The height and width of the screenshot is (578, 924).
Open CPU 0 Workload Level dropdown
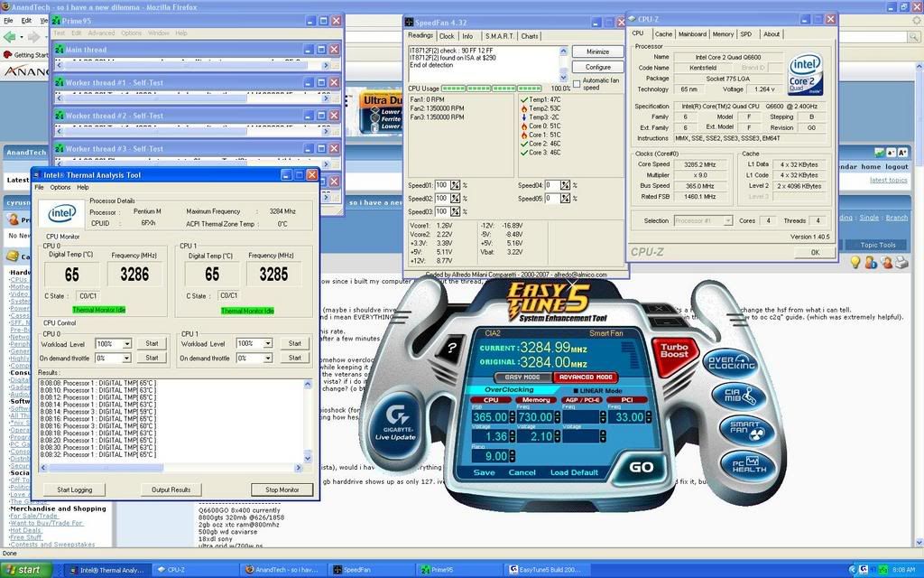coord(126,344)
